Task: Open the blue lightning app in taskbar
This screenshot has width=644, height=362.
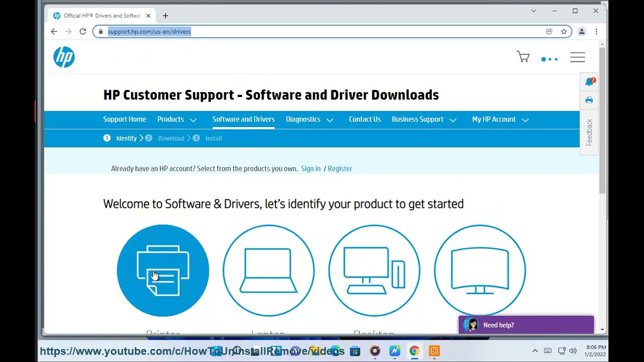Action: (394, 351)
